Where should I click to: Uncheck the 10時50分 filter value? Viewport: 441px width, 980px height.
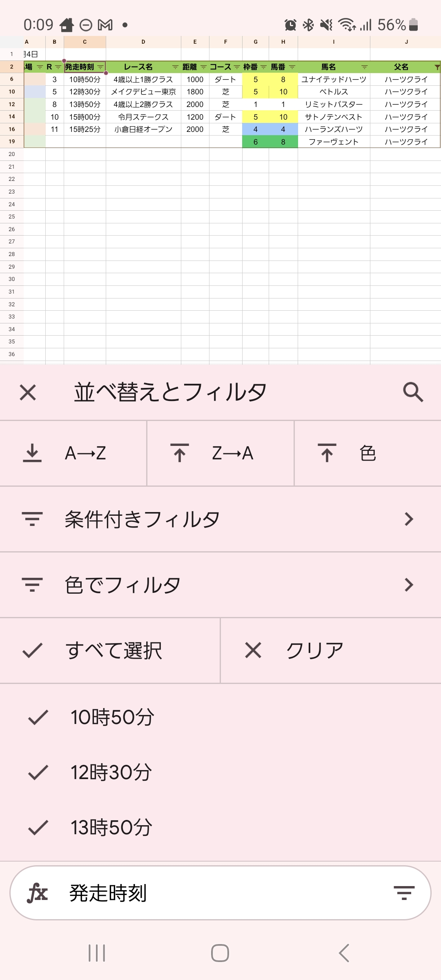pos(38,717)
